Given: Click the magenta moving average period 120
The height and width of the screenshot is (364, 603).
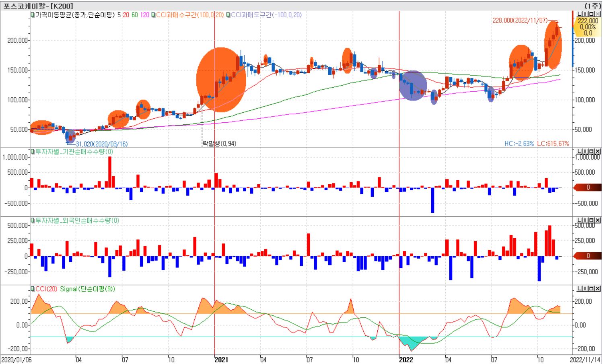Looking at the screenshot, I should click(x=145, y=15).
